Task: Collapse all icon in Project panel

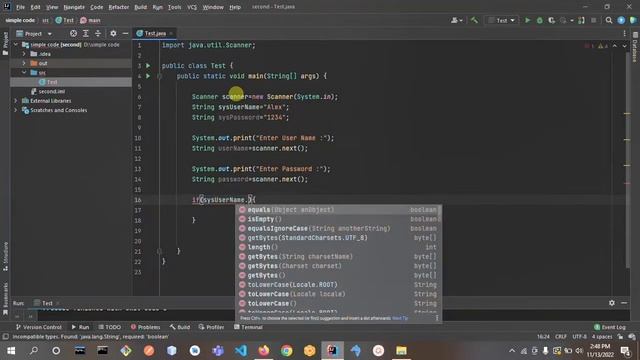Action: click(98, 33)
